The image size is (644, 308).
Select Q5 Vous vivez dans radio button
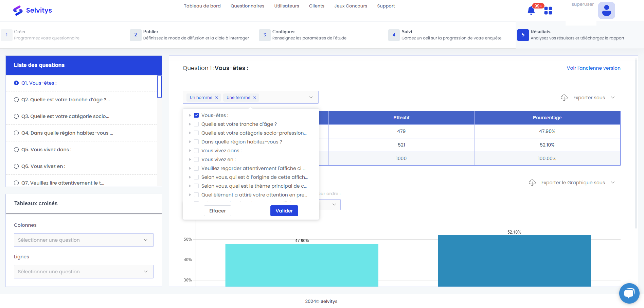click(x=16, y=150)
